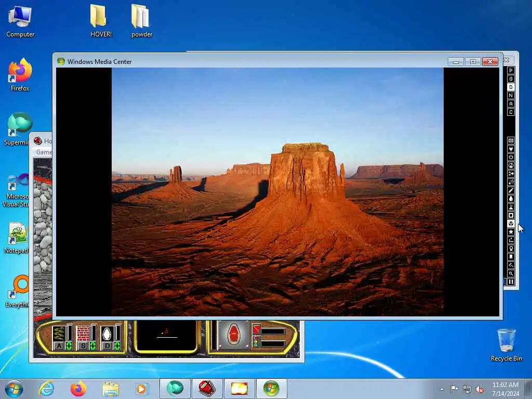Click the spring jump item icon in Hover

(58, 334)
